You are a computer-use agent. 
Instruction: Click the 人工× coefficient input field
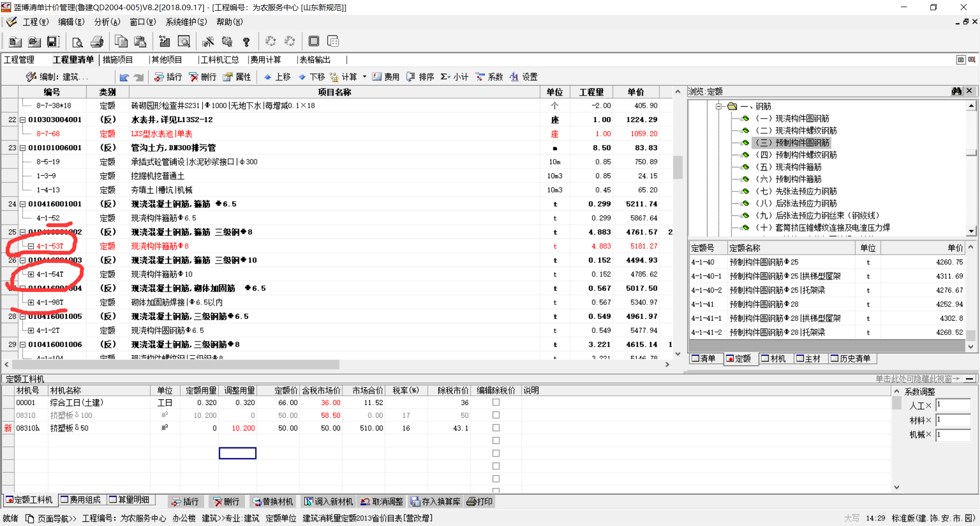(x=953, y=405)
